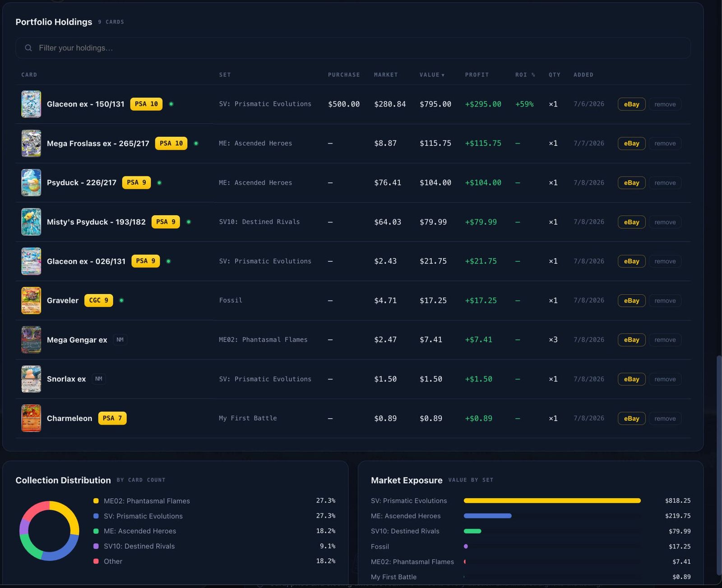Click the MARKET column header
Image resolution: width=722 pixels, height=588 pixels.
tap(386, 75)
